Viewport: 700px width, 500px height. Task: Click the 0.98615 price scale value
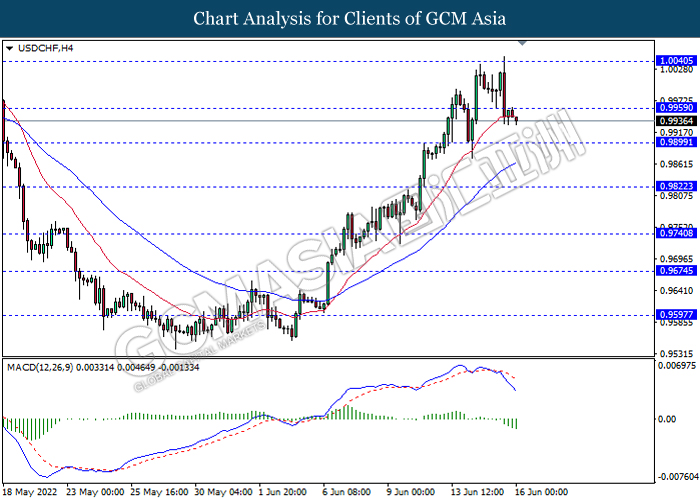677,164
